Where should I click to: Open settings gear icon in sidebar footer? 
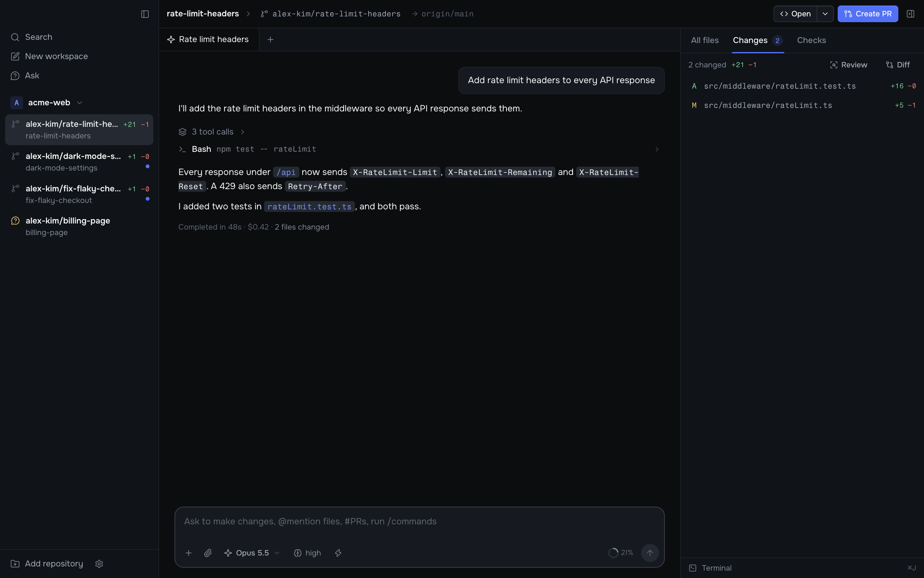click(99, 564)
